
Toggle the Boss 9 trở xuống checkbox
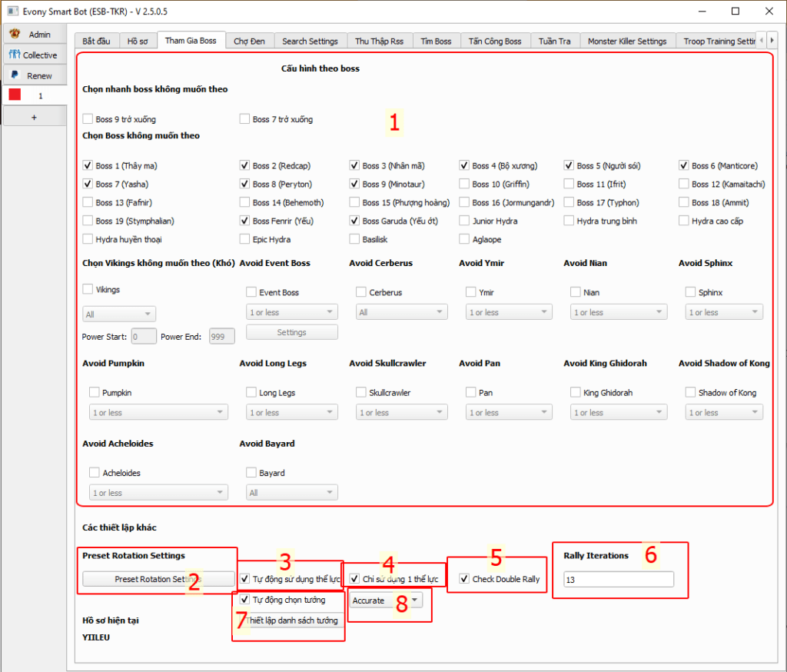[88, 119]
